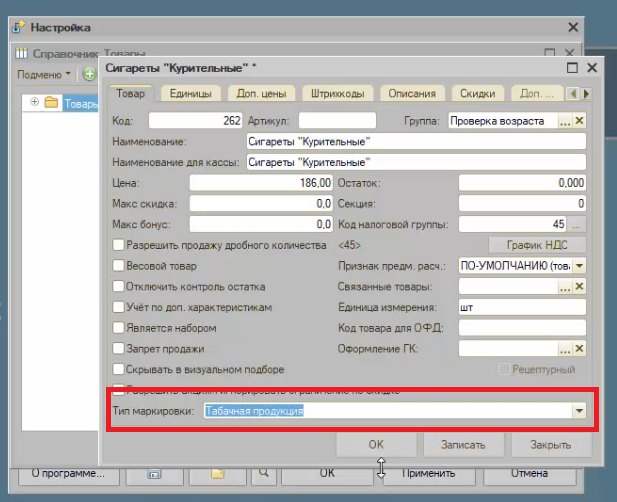The image size is (617, 502).
Task: Click the Остаток field
Action: pyautogui.click(x=522, y=183)
